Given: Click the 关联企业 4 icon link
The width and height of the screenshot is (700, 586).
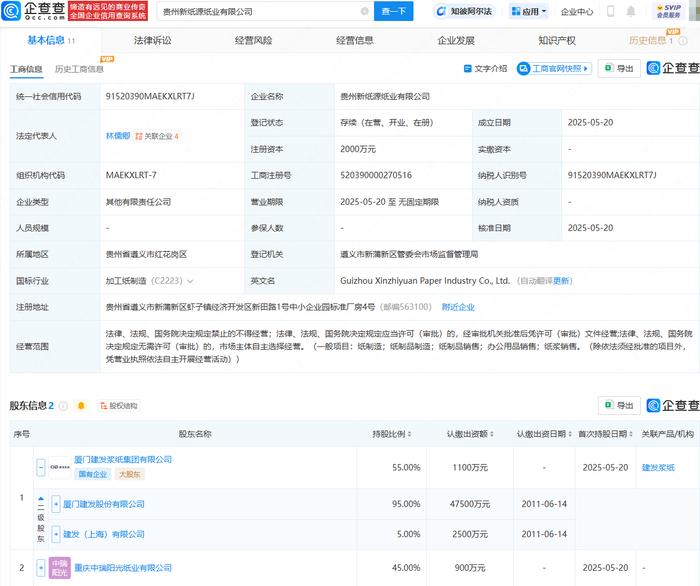Looking at the screenshot, I should pyautogui.click(x=157, y=136).
